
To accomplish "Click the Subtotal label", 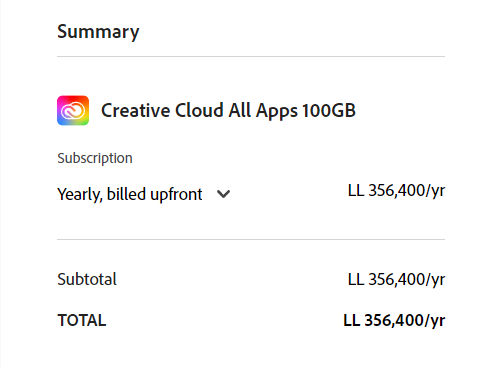I will (87, 279).
